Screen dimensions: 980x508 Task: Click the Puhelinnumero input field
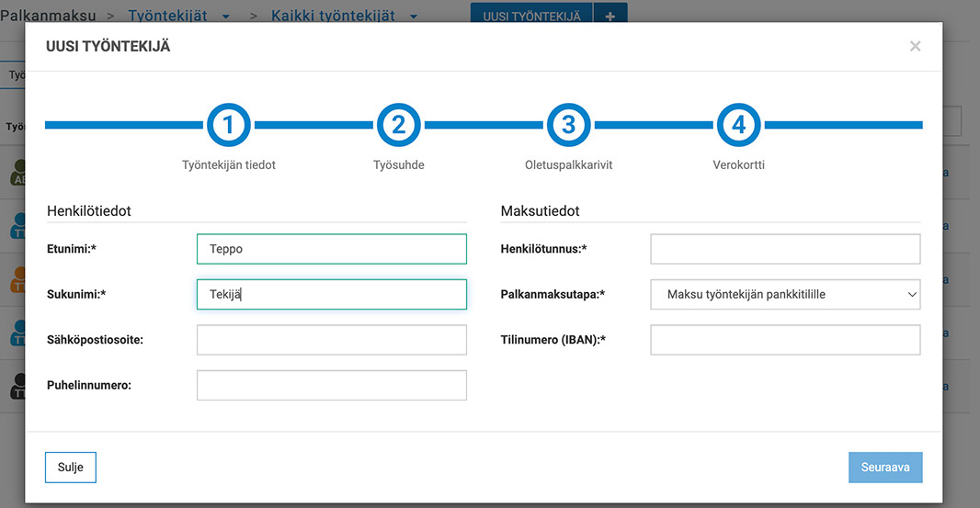331,386
